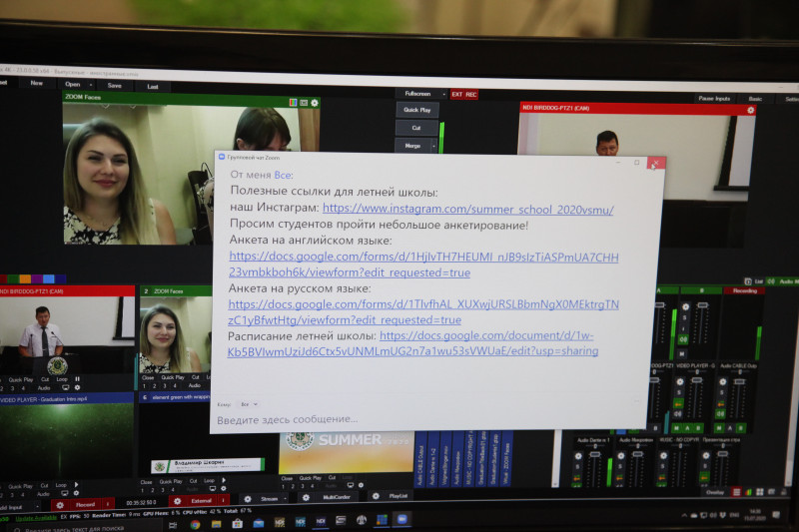Image resolution: width=799 pixels, height=532 pixels.
Task: Click monitor icon under NDI BIRDDOG input thumbnail
Action: tap(65, 387)
